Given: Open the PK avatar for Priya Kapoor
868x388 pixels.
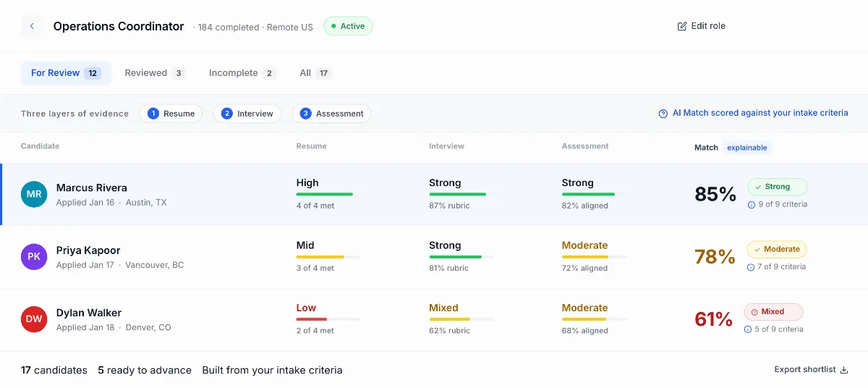Looking at the screenshot, I should click(x=34, y=257).
